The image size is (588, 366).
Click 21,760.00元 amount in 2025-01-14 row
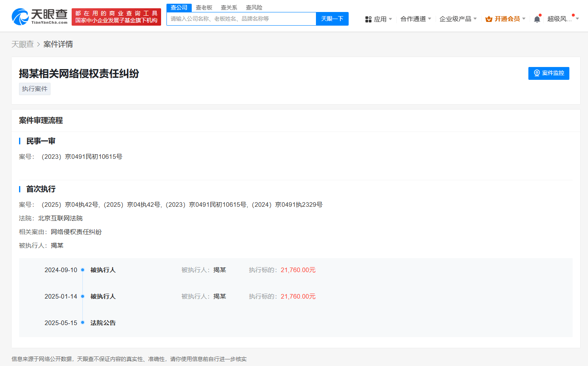[x=298, y=297]
